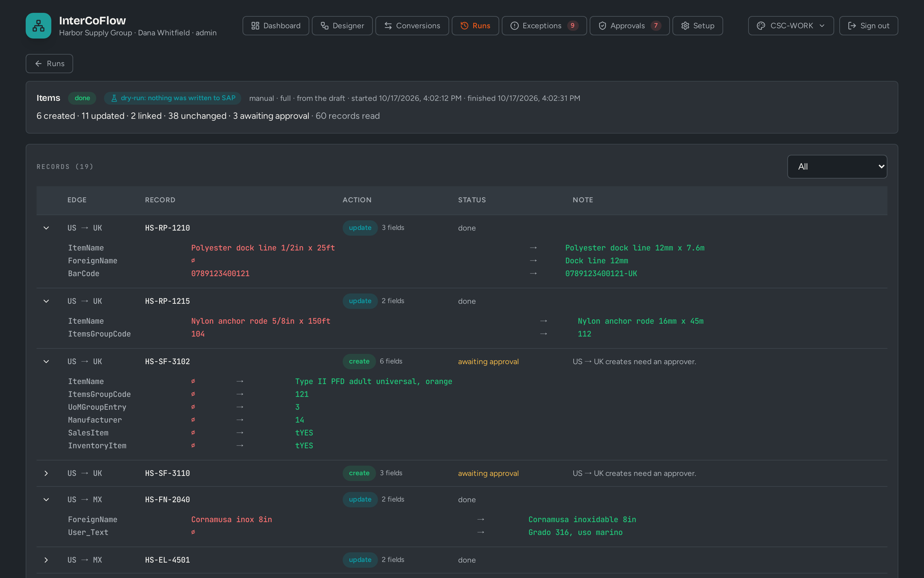Click the RECORD column header
924x578 pixels.
coord(160,200)
